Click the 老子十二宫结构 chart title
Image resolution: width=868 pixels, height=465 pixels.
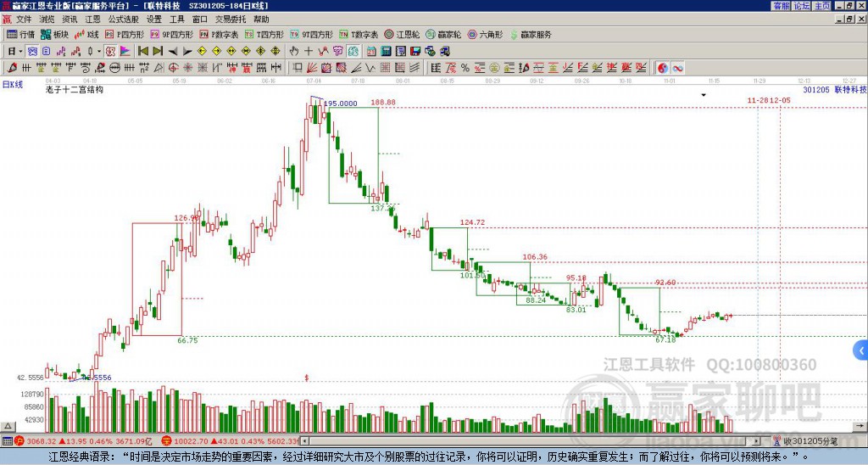[75, 89]
